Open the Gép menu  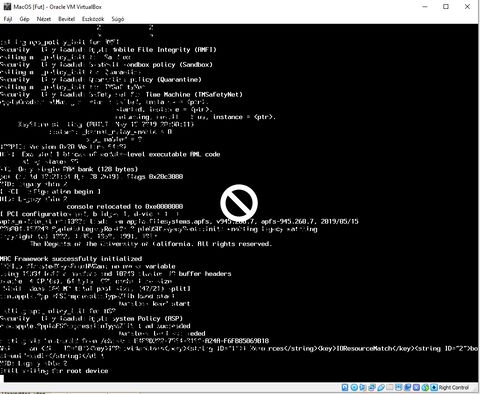[24, 19]
